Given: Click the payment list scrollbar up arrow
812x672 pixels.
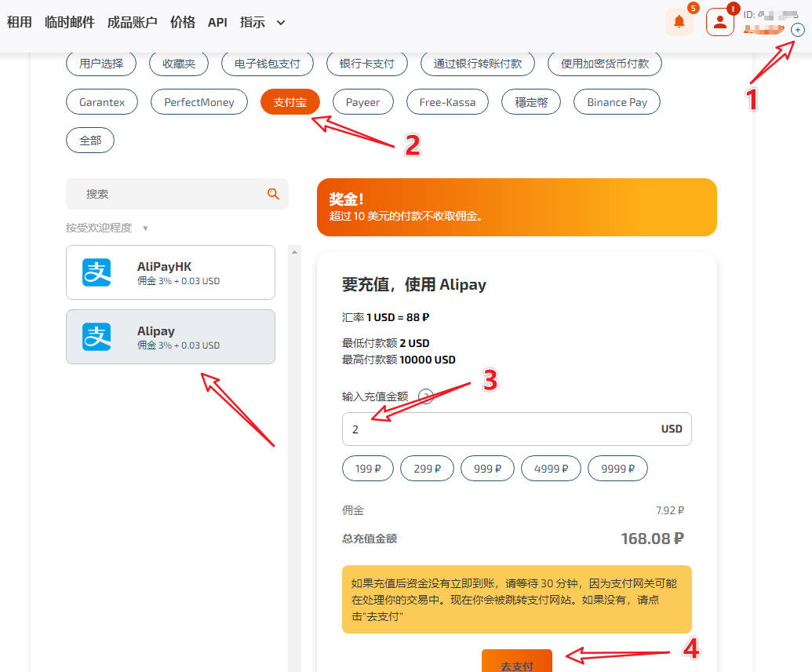Looking at the screenshot, I should point(295,252).
